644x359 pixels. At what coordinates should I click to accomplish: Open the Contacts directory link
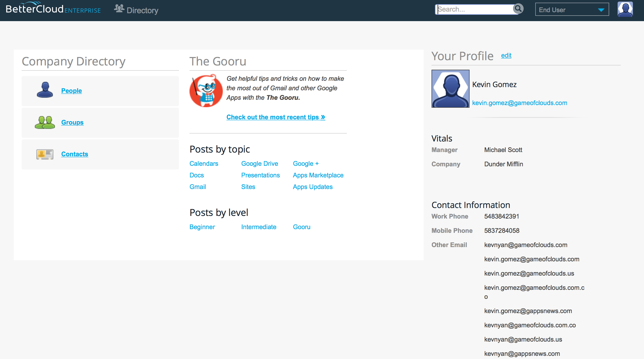point(75,154)
